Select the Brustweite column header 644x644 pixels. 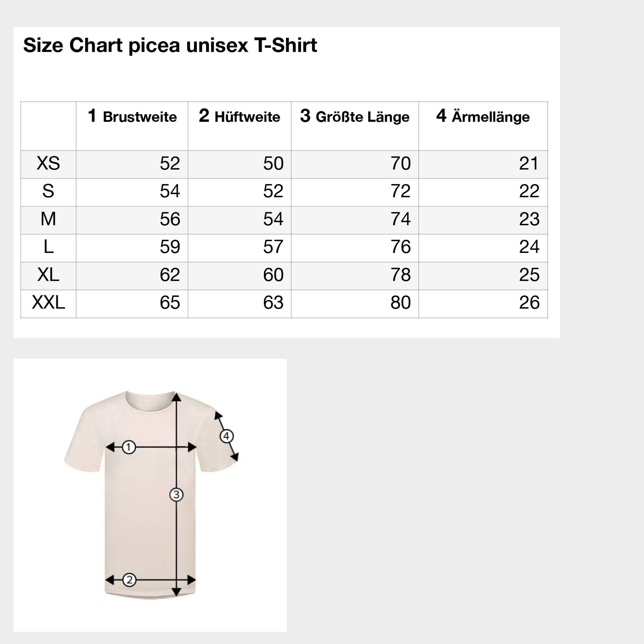pyautogui.click(x=132, y=116)
